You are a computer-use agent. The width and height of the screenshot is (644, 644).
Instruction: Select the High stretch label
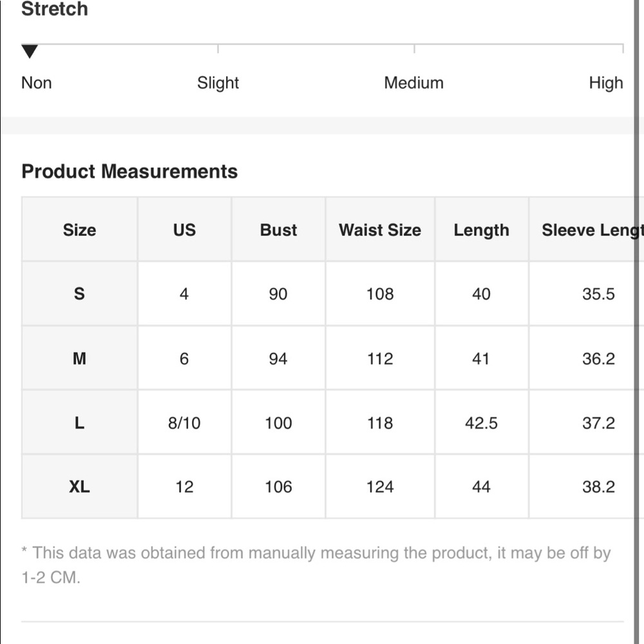pos(606,83)
